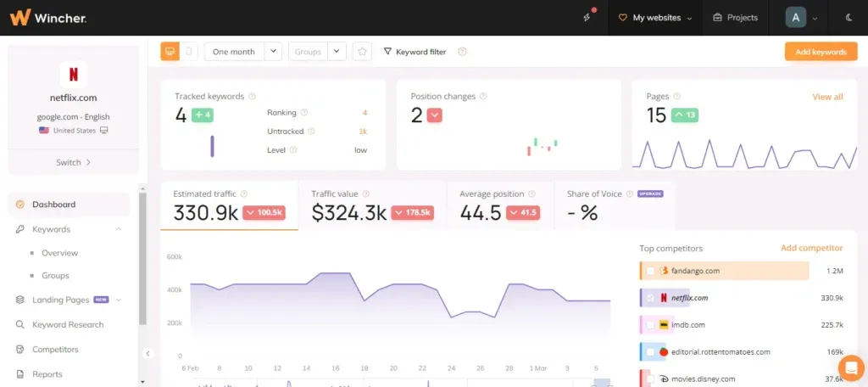Open the Groups dropdown

317,52
